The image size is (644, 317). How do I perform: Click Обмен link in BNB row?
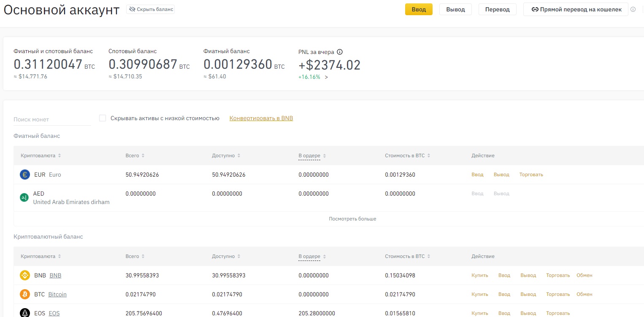[584, 275]
